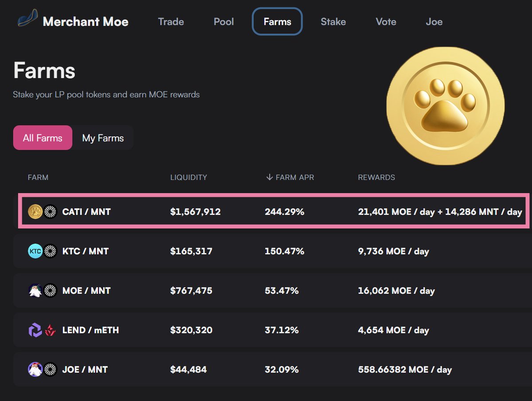The image size is (532, 401).
Task: Click the 4,654 MOE / day reward
Action: click(393, 330)
